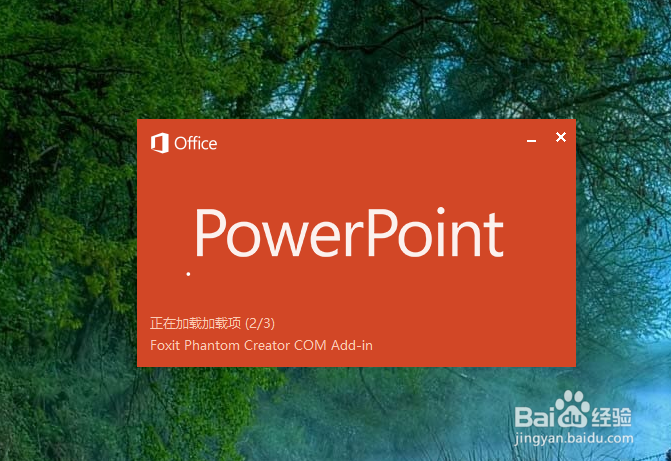
Task: Click the wallpaper below the splash window
Action: [355, 413]
